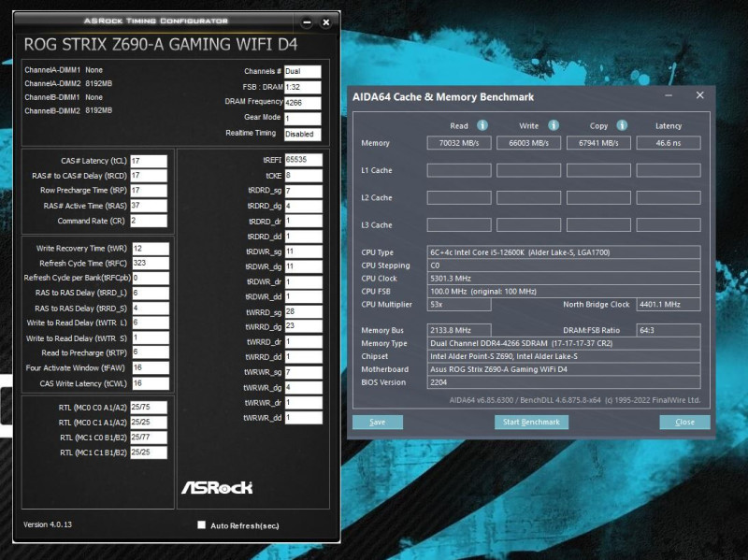Viewport: 748px width, 560px height.
Task: Click the Write Recovery Time (tWR) field
Action: point(151,249)
